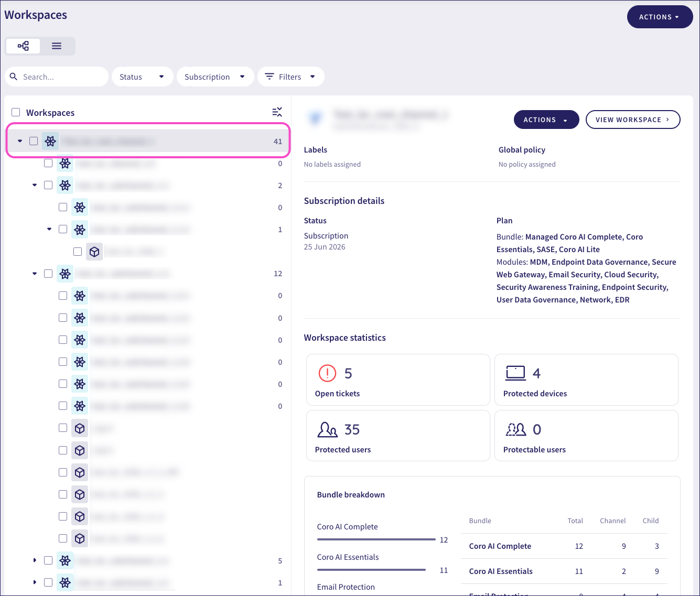
Task: Tick the Workspaces header select-all checkbox
Action: tap(16, 112)
